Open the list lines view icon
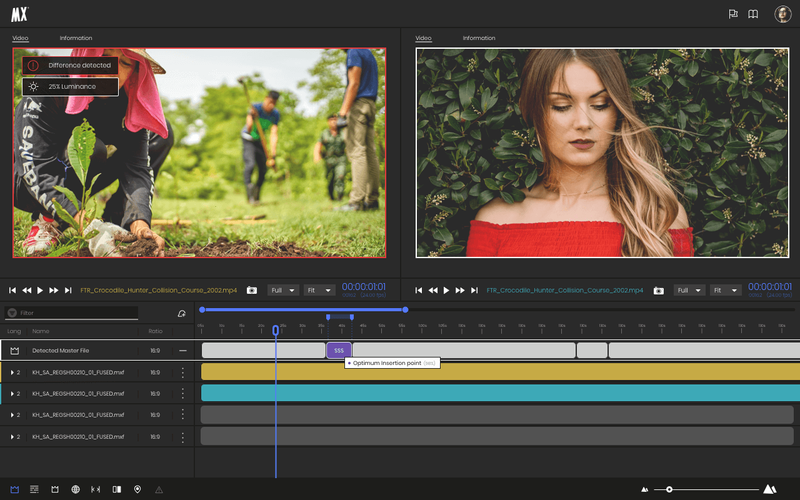Screen dimensions: 800x500 pyautogui.click(x=34, y=489)
